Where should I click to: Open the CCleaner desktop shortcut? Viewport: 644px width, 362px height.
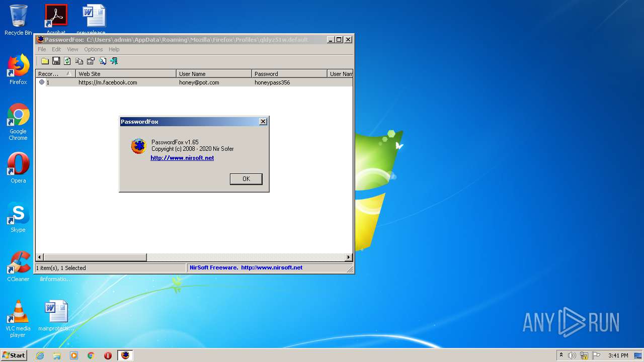coord(18,266)
